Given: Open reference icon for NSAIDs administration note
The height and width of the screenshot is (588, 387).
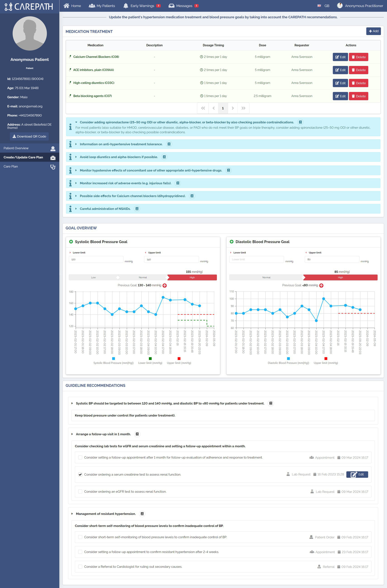Looking at the screenshot, I should [x=137, y=209].
